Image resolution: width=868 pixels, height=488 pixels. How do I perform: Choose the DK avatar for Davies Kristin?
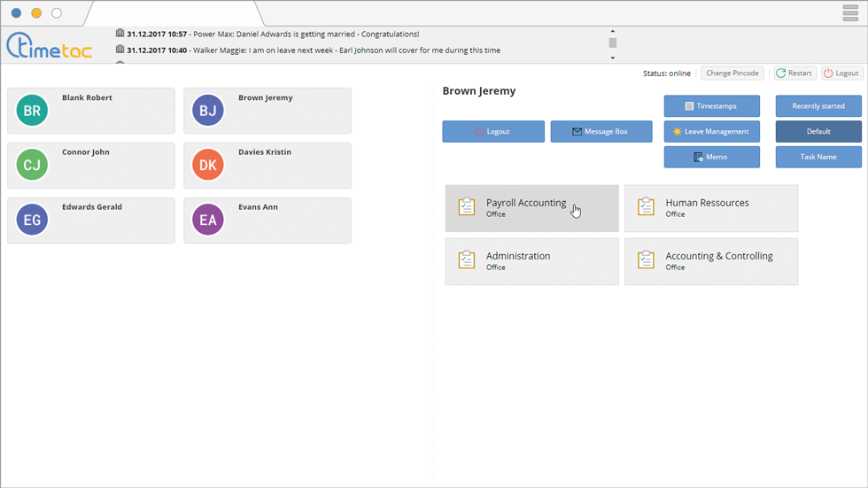pos(208,165)
